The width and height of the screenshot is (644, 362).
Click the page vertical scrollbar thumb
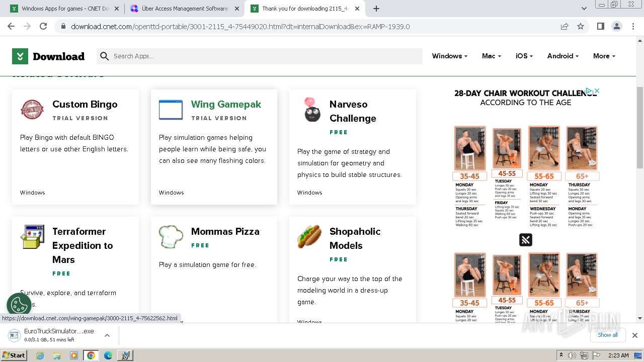pyautogui.click(x=640, y=127)
